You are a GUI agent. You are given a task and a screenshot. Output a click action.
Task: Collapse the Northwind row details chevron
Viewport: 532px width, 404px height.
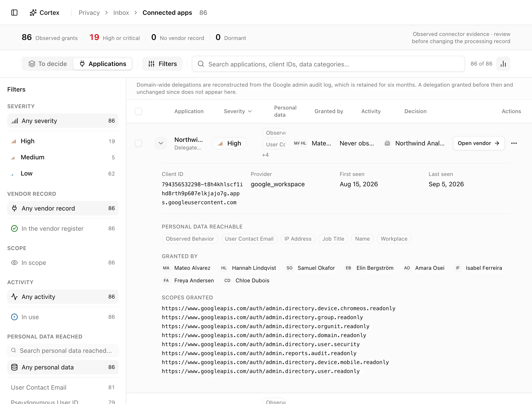coord(161,143)
